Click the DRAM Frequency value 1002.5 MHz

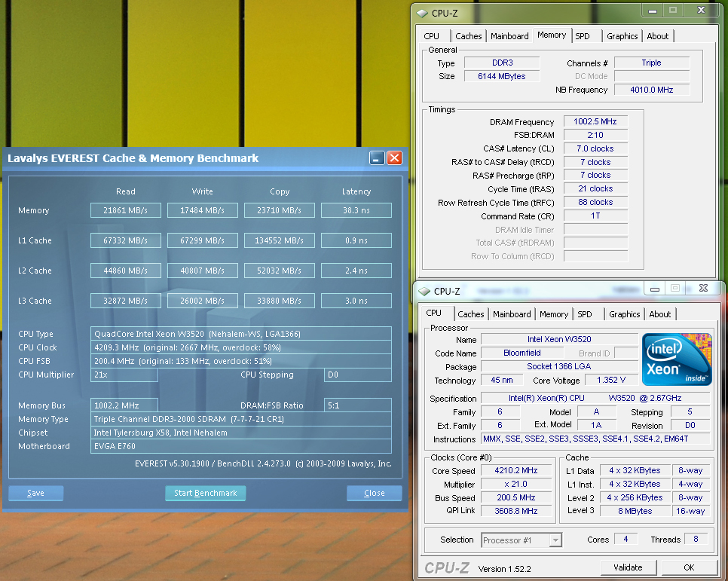[x=595, y=121]
